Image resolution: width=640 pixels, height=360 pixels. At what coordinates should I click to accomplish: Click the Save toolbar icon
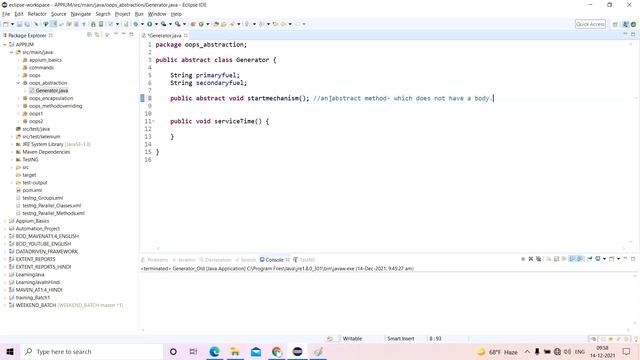click(x=19, y=24)
